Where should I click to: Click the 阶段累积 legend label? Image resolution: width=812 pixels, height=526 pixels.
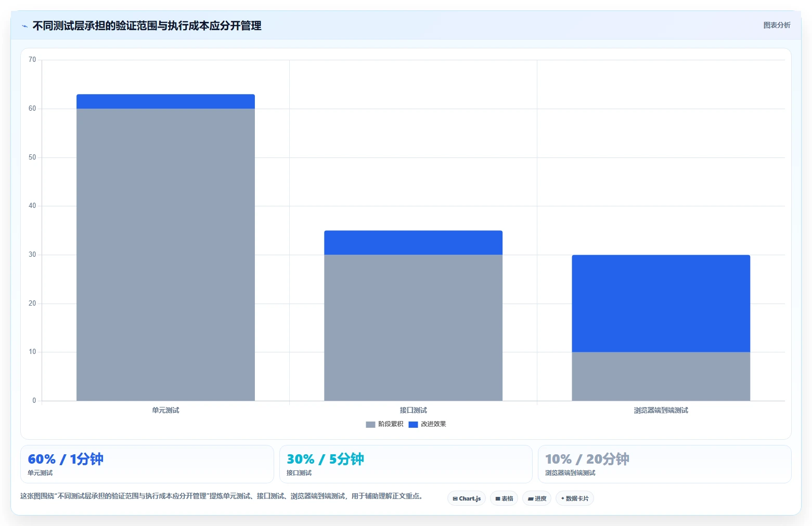click(391, 424)
